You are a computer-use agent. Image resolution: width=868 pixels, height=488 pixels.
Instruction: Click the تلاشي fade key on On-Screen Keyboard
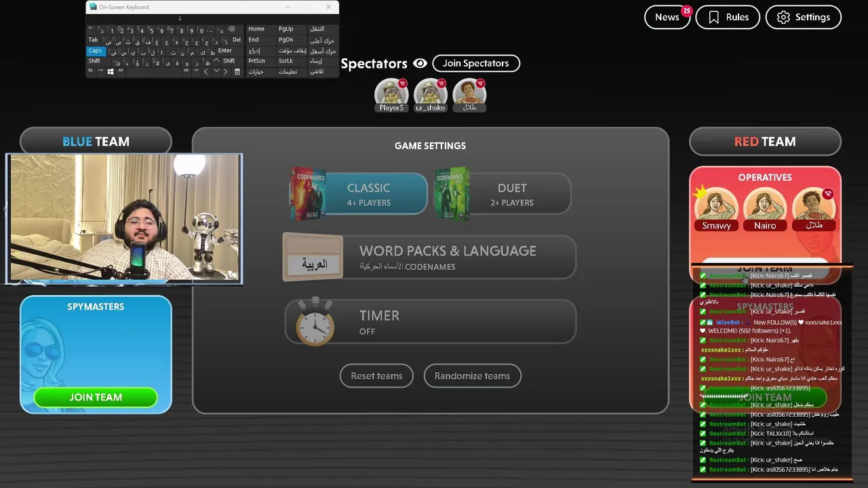coord(323,71)
